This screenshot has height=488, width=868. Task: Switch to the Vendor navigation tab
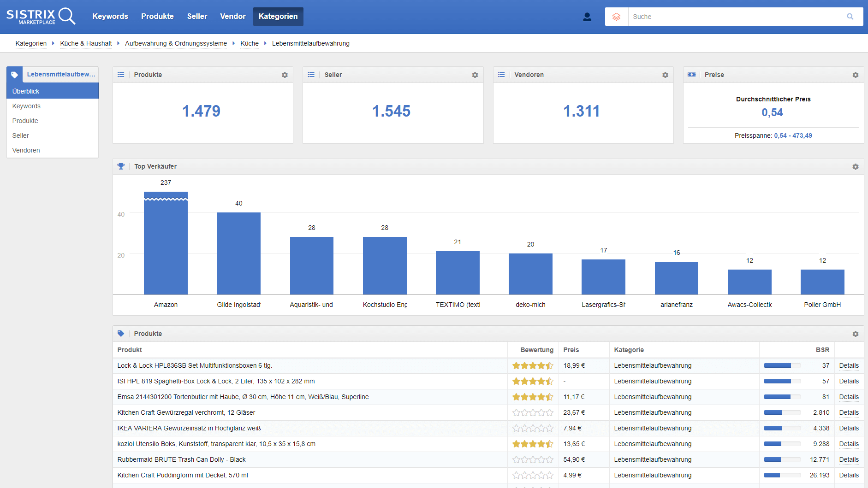pyautogui.click(x=232, y=17)
